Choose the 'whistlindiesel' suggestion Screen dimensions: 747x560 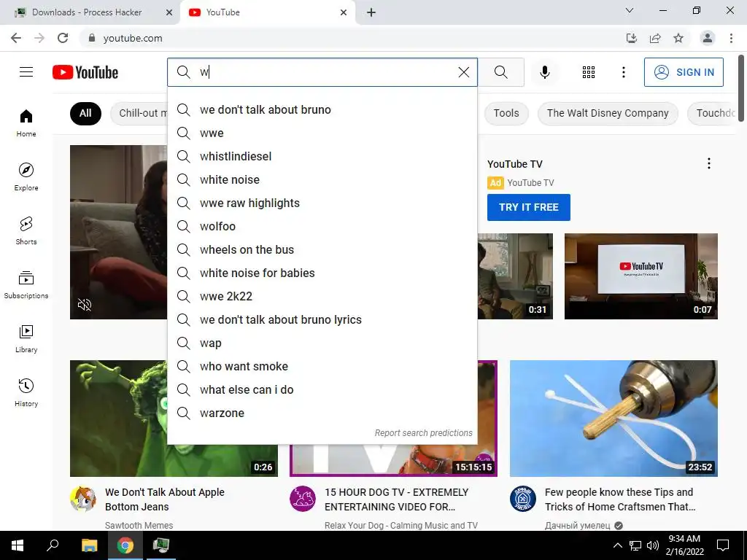click(x=322, y=156)
